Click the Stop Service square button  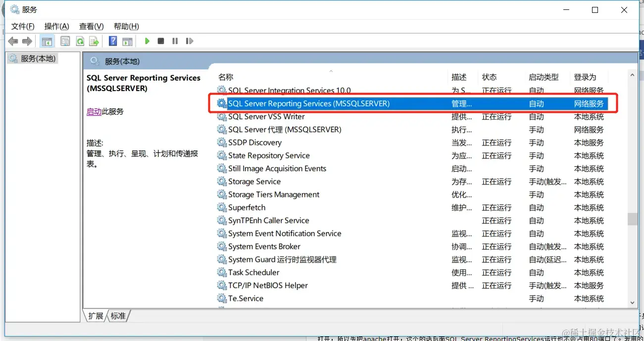point(161,41)
